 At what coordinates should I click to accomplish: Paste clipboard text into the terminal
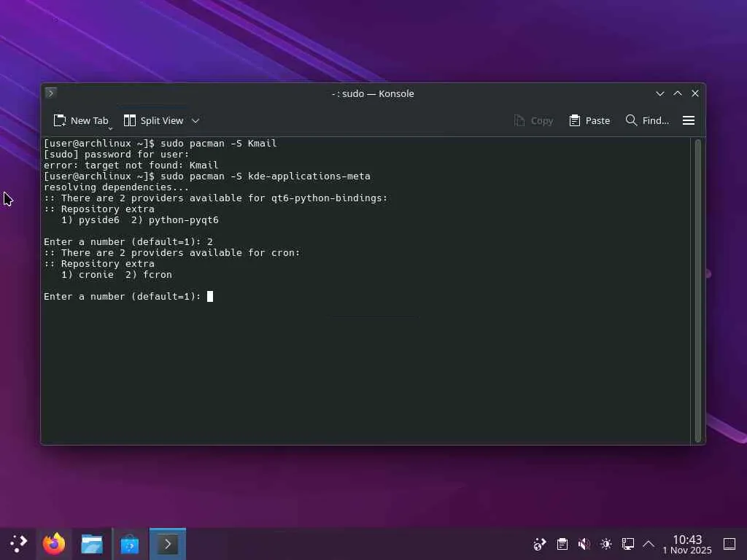(589, 121)
